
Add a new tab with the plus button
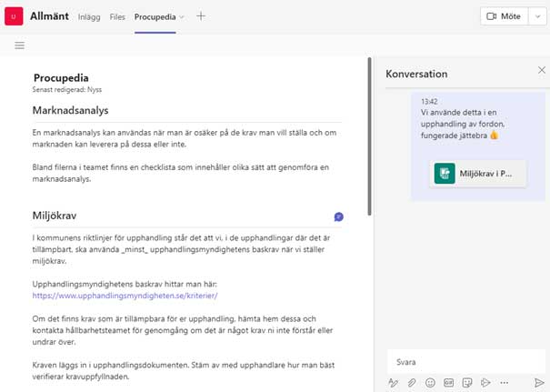click(x=201, y=16)
